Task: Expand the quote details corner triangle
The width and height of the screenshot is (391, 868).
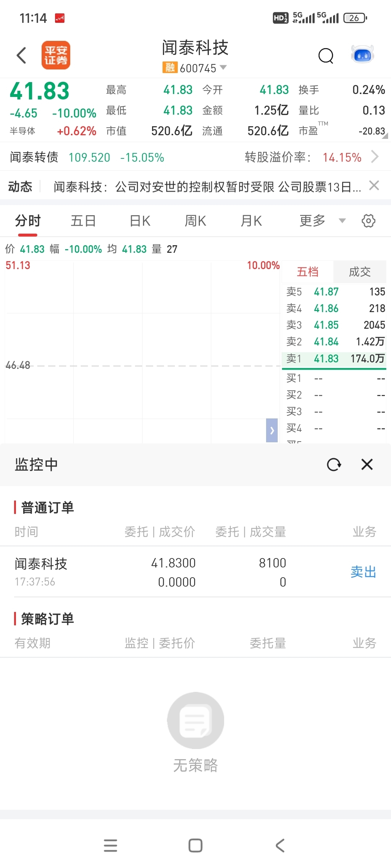Action: point(385,136)
